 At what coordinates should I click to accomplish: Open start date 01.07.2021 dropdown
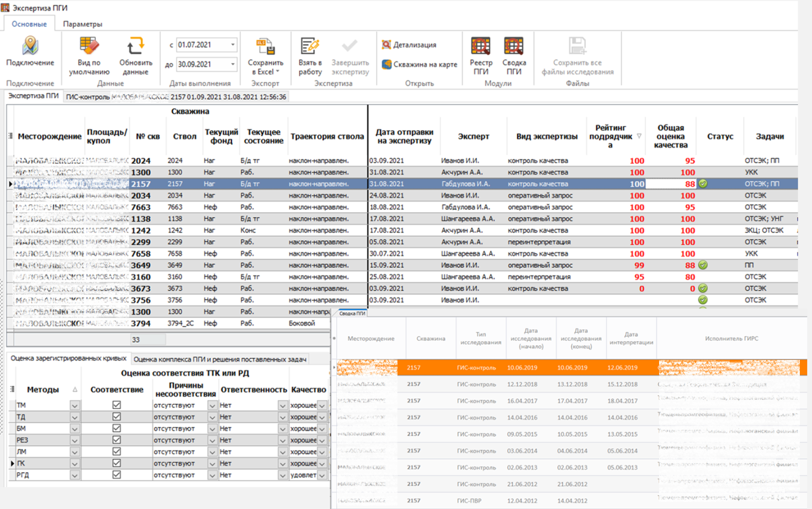pos(232,45)
